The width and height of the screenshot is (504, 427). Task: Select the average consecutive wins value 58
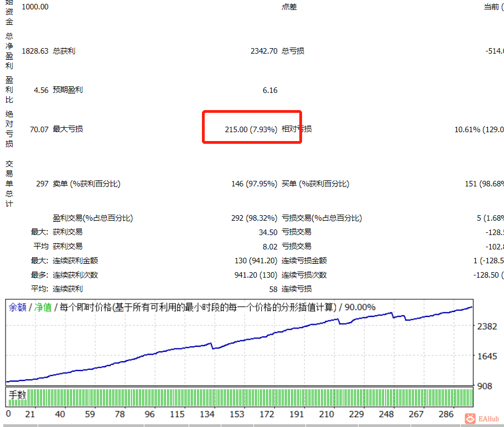point(273,289)
